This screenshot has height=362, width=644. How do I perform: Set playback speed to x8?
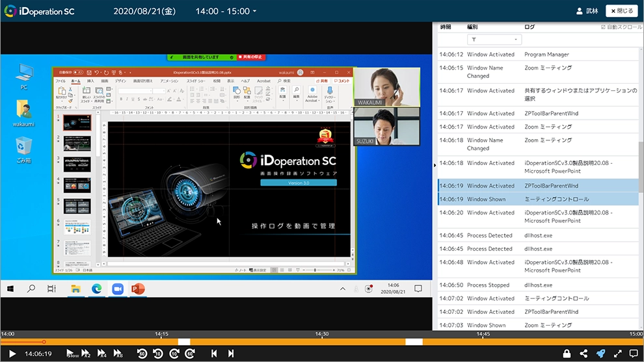pos(118,354)
